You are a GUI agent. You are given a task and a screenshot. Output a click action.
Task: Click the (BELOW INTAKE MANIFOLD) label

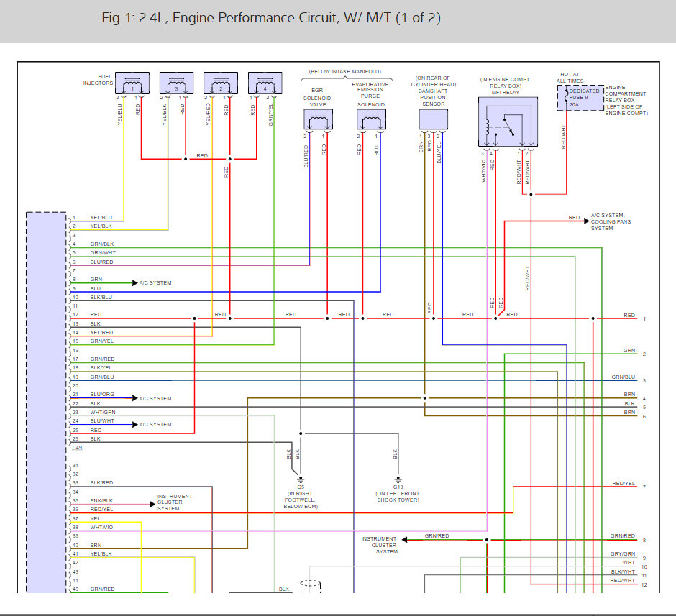345,71
